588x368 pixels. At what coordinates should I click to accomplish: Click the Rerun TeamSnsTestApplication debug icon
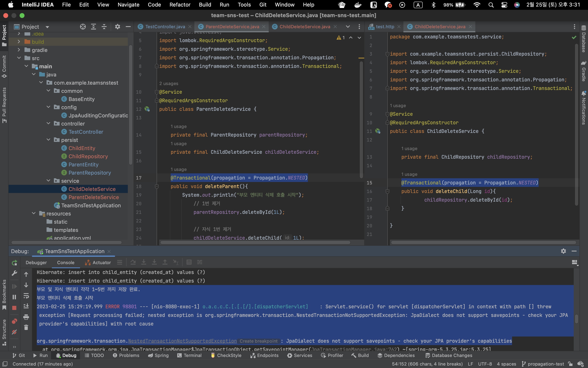point(14,263)
